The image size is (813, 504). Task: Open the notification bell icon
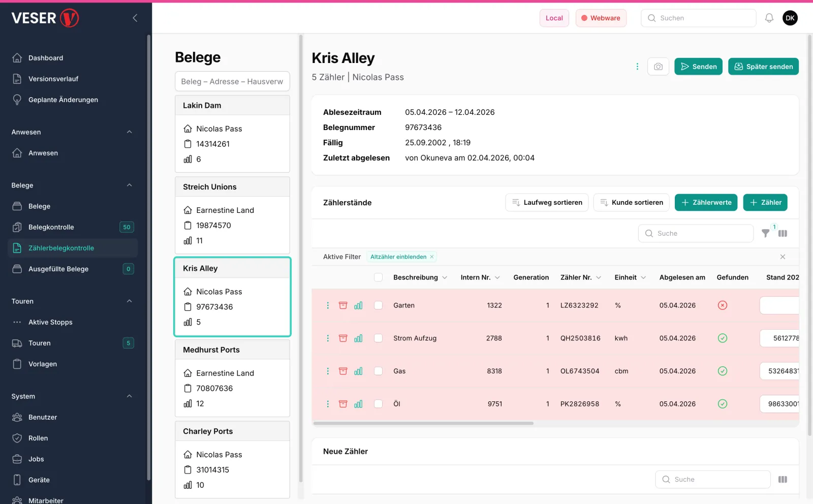[769, 18]
